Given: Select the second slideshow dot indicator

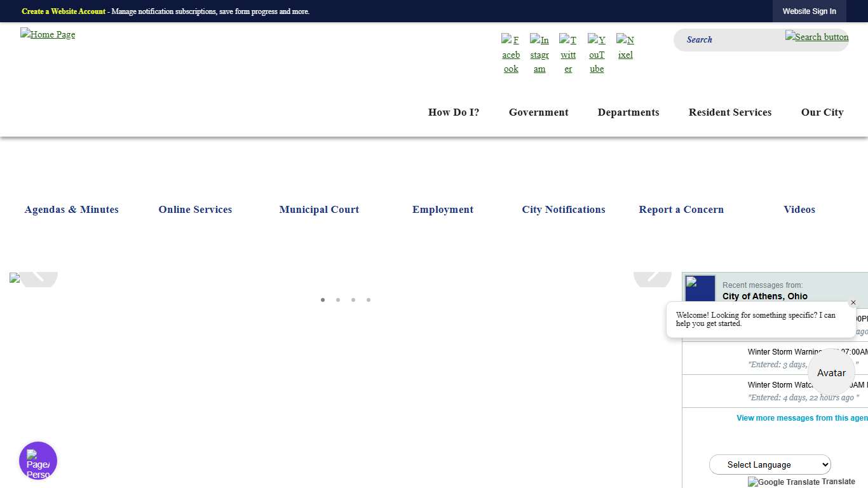Looking at the screenshot, I should 338,300.
